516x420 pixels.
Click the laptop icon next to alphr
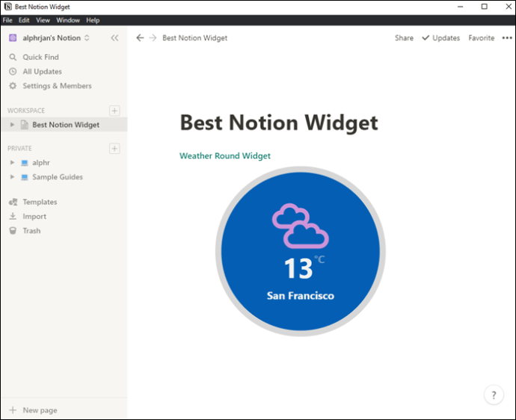click(25, 163)
